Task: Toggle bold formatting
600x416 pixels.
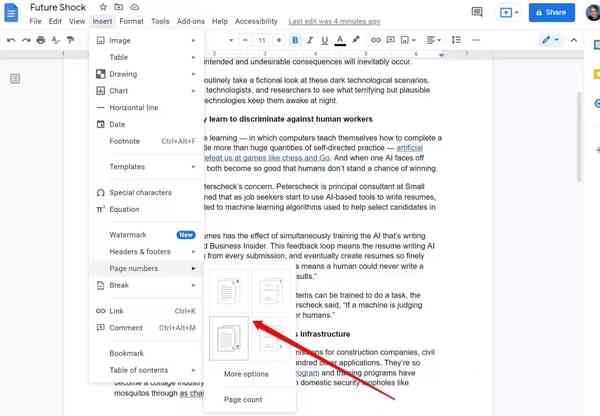Action: point(295,40)
